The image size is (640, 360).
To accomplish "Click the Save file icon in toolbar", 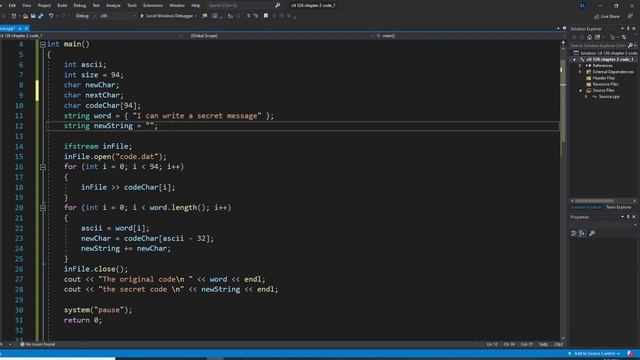I will [33, 16].
